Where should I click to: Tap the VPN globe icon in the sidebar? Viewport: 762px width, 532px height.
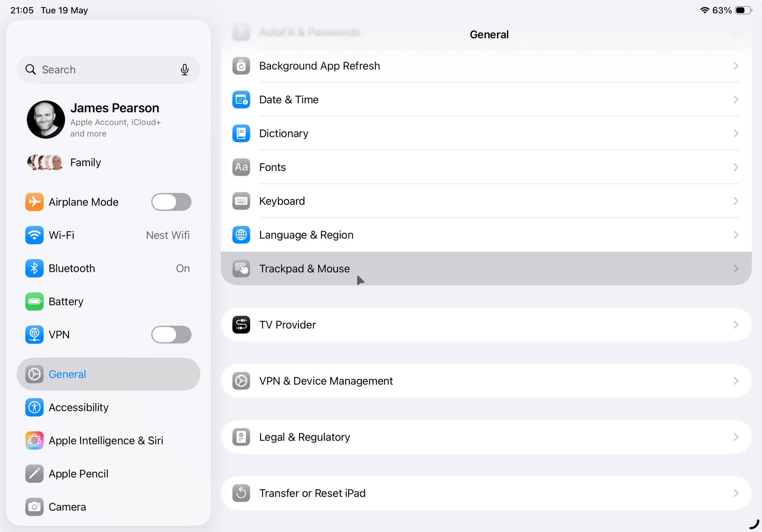tap(34, 335)
